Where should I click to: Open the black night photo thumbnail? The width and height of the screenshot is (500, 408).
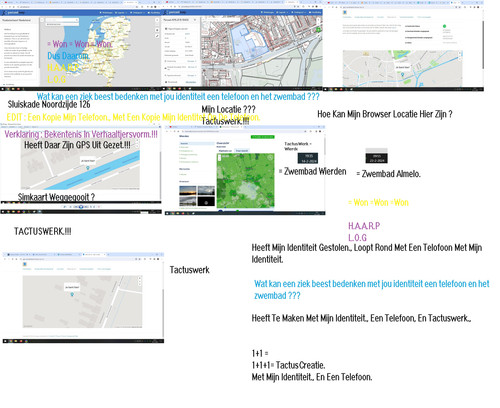[x=206, y=201]
